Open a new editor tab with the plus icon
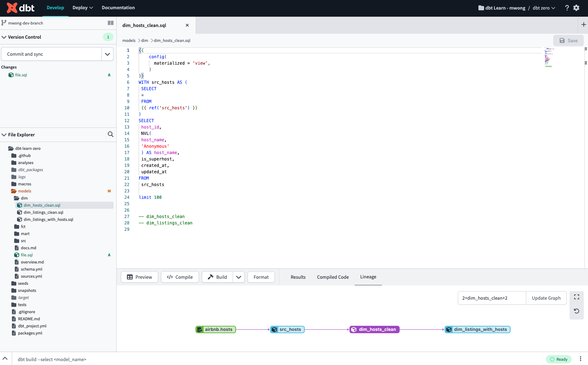 click(583, 24)
